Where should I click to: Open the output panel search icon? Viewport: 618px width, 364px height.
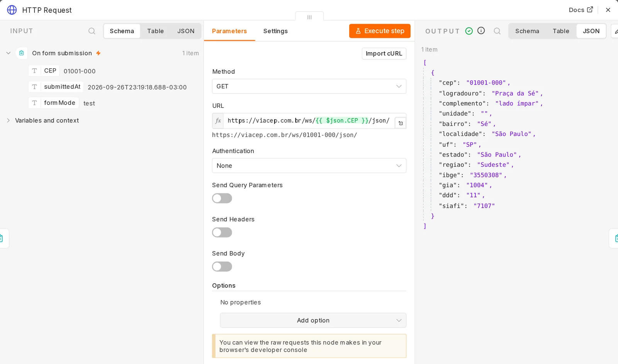[x=497, y=31]
